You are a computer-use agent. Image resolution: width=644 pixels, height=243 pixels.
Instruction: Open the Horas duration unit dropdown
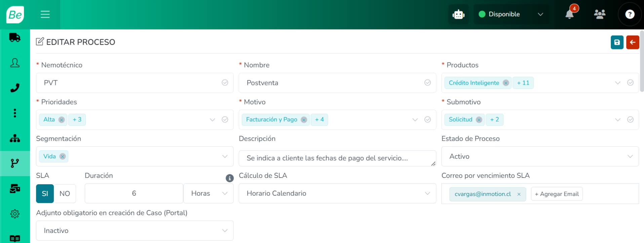pos(208,193)
